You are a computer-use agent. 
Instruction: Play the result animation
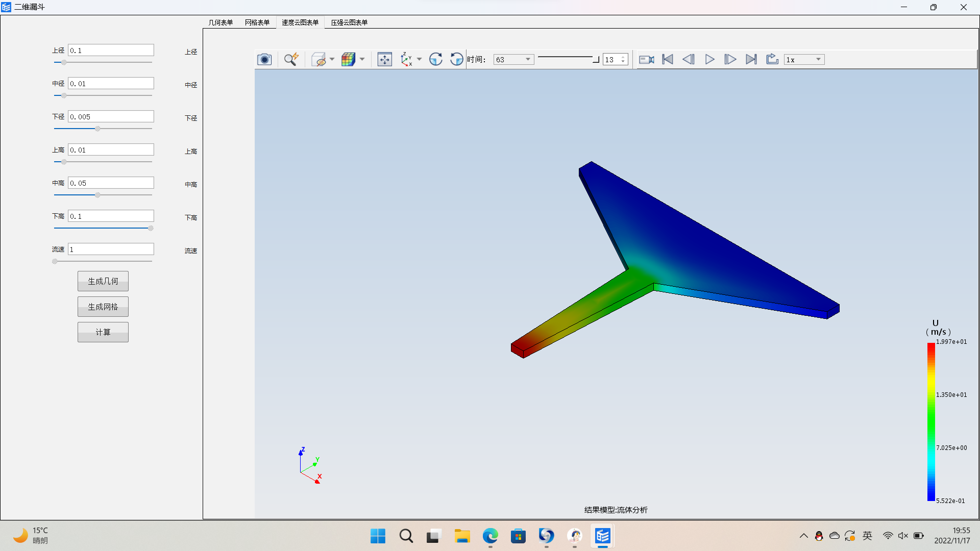(x=709, y=59)
